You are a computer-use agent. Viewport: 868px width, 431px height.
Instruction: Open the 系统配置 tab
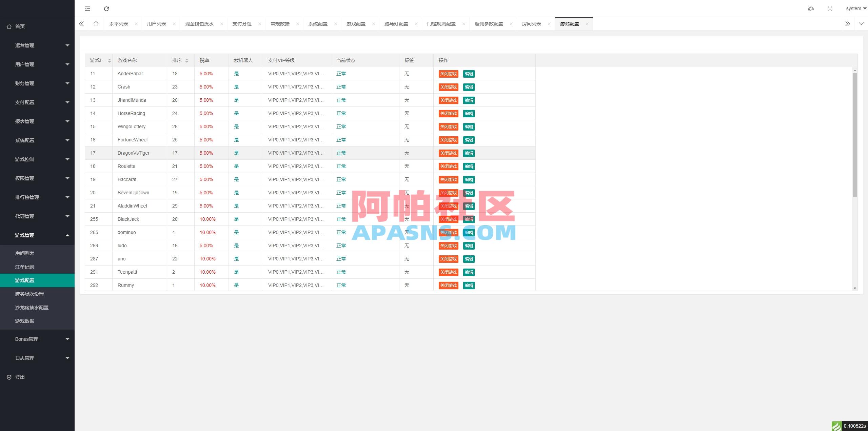click(x=318, y=23)
